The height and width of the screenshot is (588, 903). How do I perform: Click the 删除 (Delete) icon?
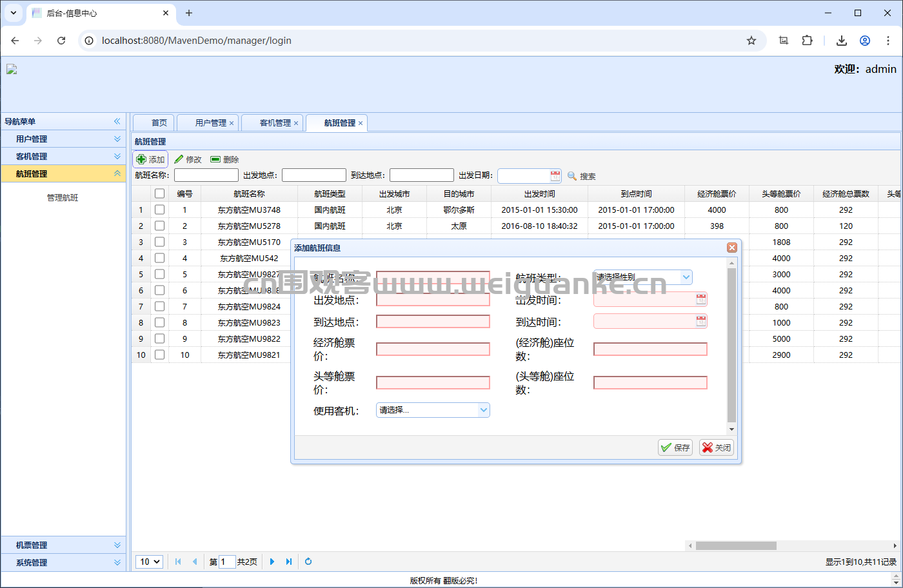pyautogui.click(x=217, y=159)
